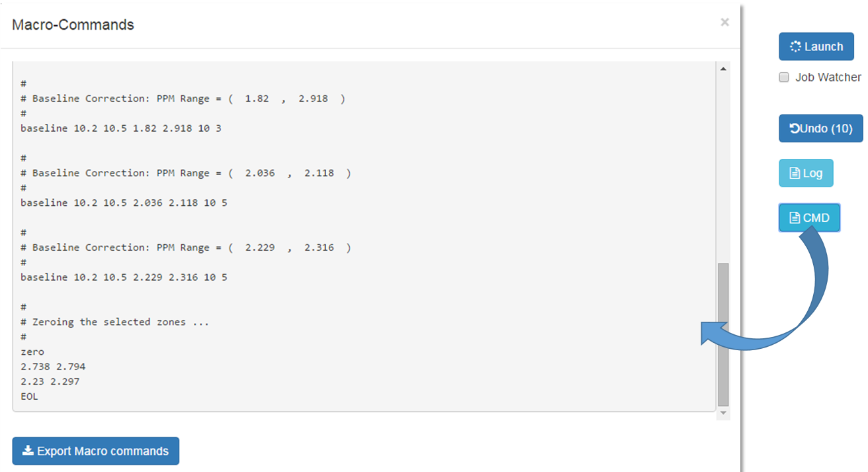Place cursor on line 'baseline 10.2 10.5 2.036 2.118 10 5'

124,203
